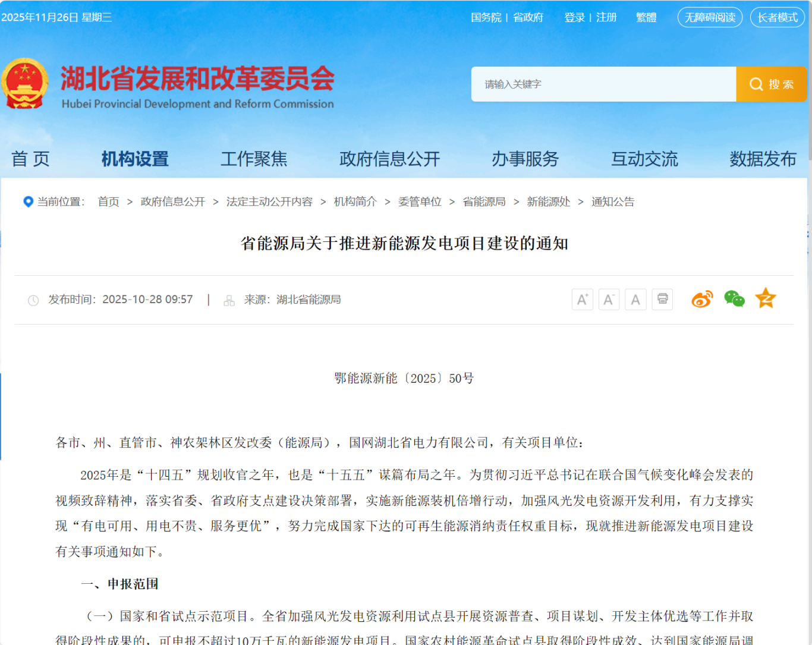The width and height of the screenshot is (812, 645).
Task: Add the article to favorites star
Action: coord(766,299)
